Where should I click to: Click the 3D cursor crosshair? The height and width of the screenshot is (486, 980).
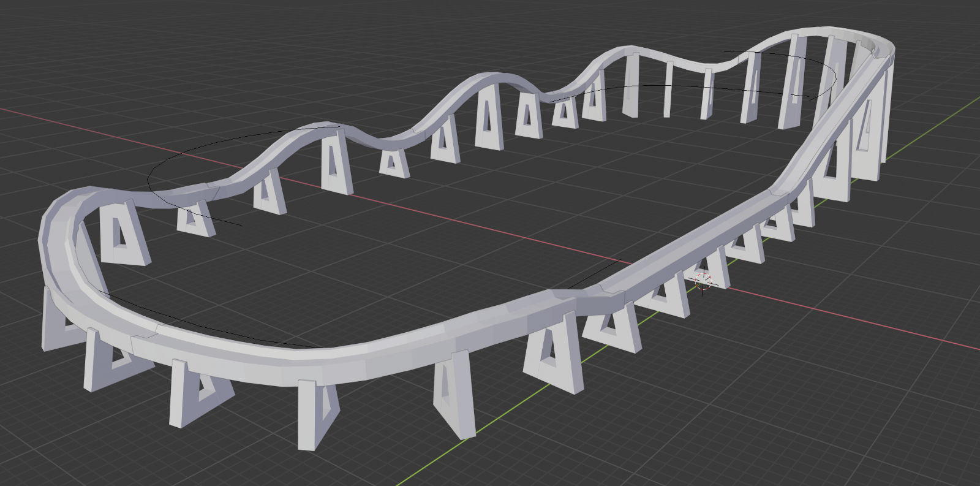(703, 281)
